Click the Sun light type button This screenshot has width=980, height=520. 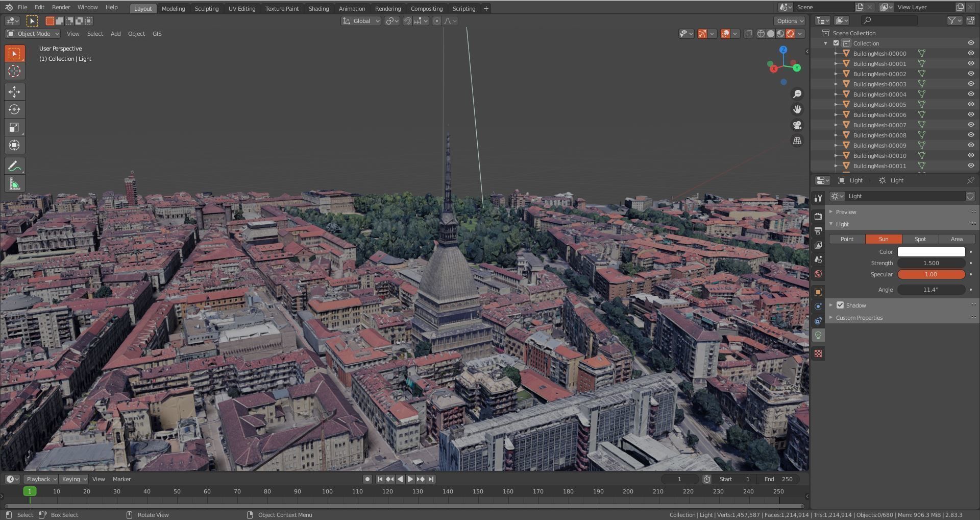(884, 239)
